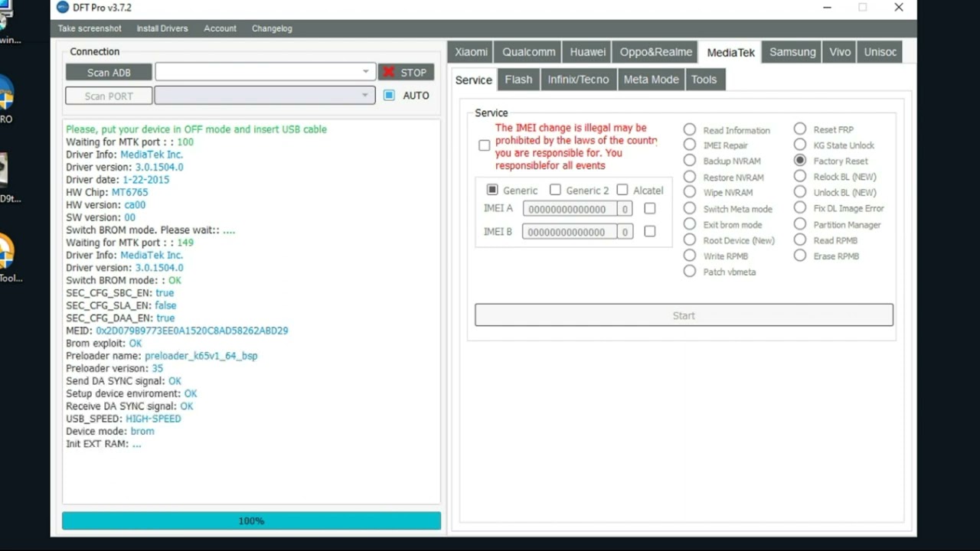Open the Flash sub-tab
Image resolution: width=980 pixels, height=551 pixels.
click(518, 80)
